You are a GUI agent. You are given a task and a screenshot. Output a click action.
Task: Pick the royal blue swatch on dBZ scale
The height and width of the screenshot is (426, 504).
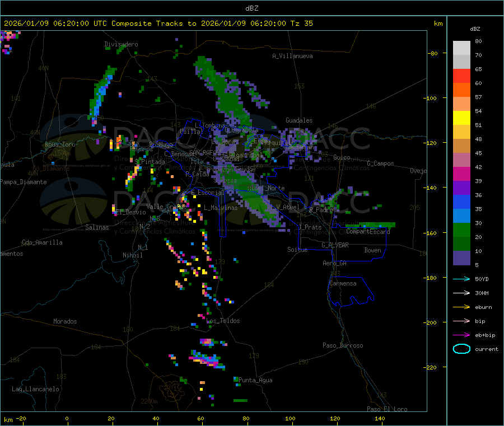tap(461, 202)
